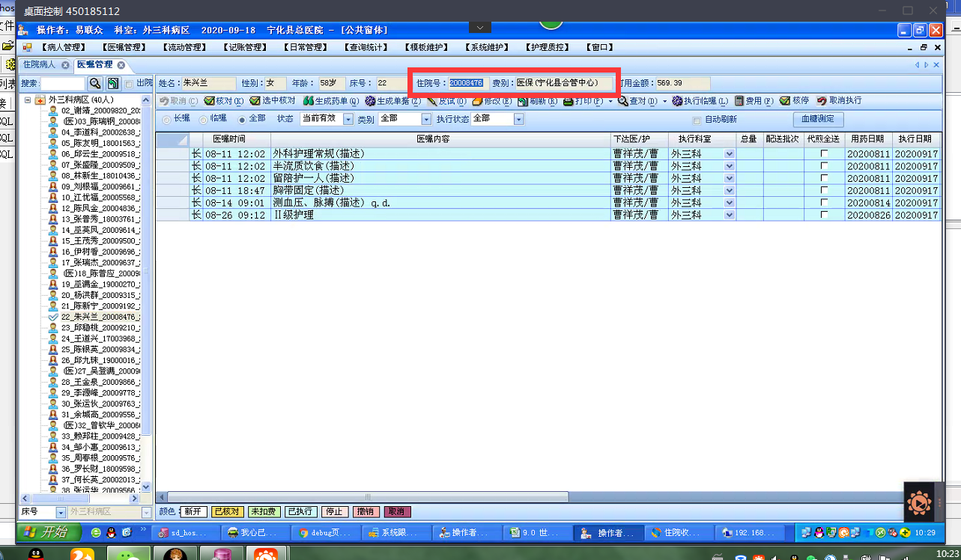Open the 【查询统计】 menu

[x=366, y=47]
